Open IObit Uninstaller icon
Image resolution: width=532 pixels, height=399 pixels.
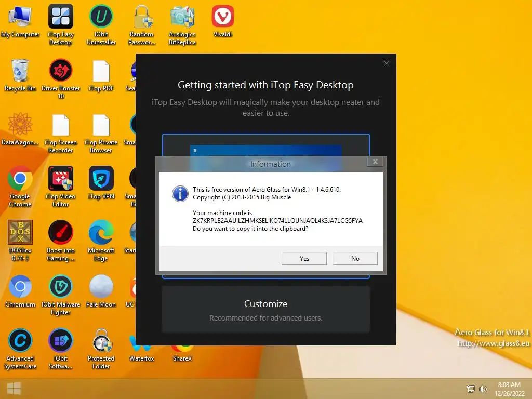(x=101, y=24)
